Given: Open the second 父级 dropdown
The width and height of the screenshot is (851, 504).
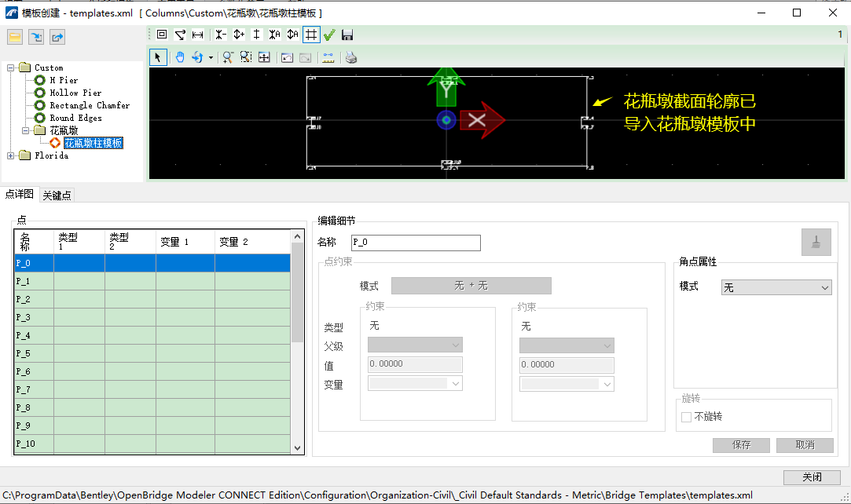Looking at the screenshot, I should 567,345.
